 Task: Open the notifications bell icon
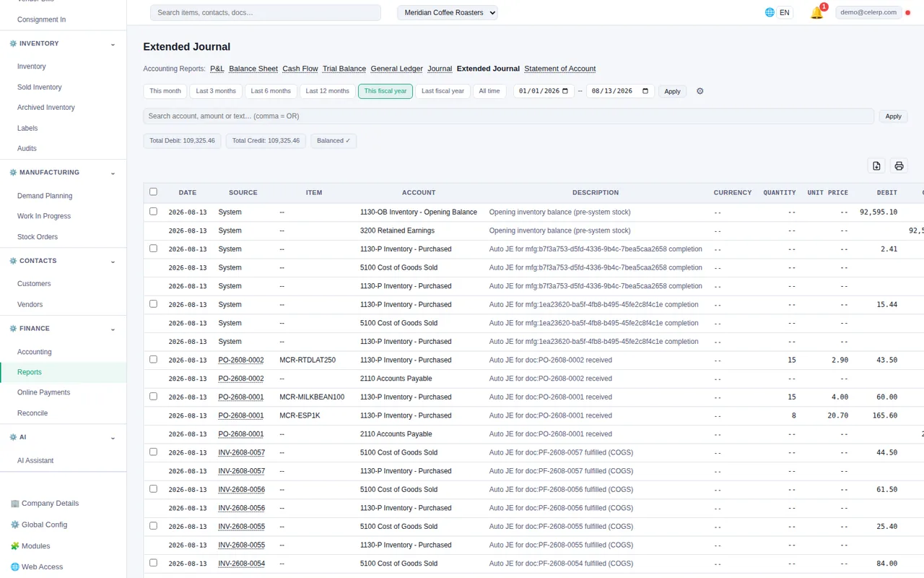pyautogui.click(x=816, y=13)
